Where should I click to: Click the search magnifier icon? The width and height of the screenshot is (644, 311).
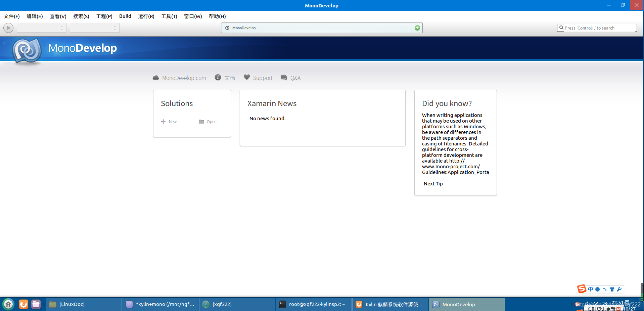point(561,28)
